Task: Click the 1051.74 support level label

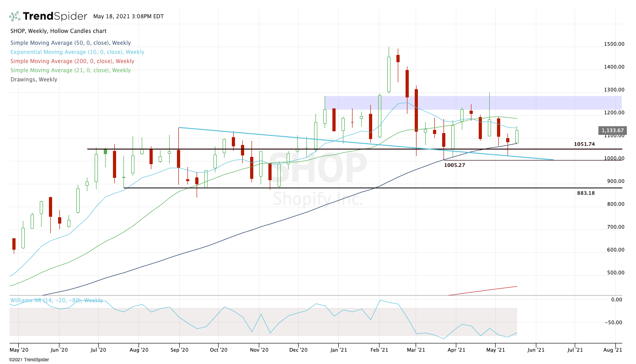Action: [584, 144]
